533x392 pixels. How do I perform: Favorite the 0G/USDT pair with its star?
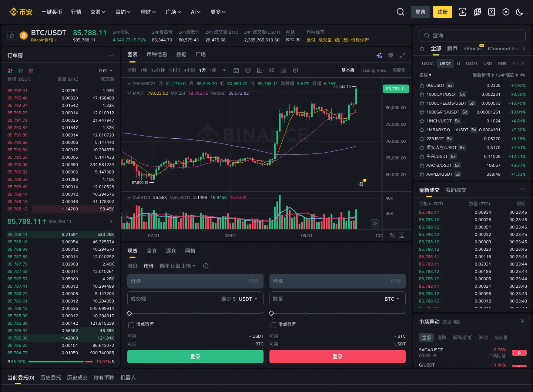(422, 85)
